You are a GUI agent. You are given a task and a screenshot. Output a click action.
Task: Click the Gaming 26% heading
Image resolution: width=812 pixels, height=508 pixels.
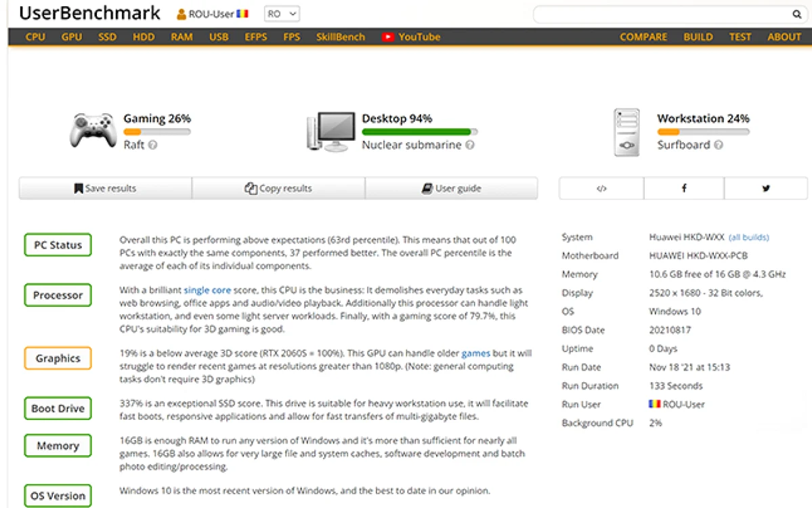tap(157, 119)
